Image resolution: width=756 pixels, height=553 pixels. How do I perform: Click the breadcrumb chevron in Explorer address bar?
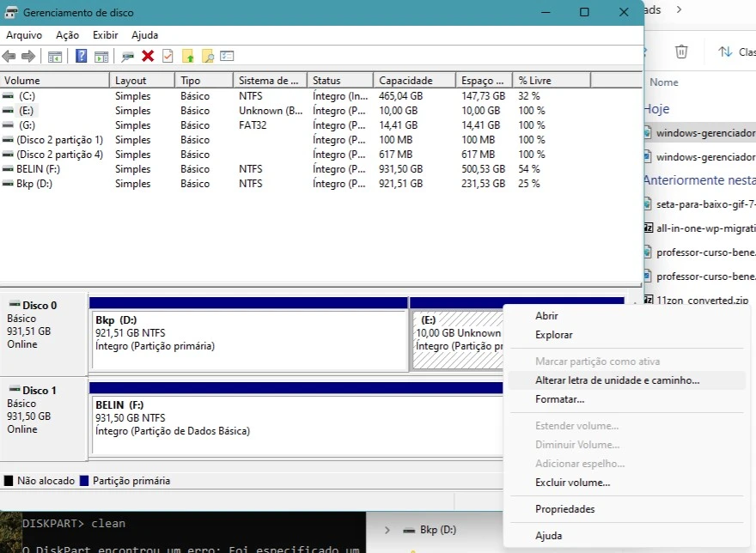click(x=679, y=9)
